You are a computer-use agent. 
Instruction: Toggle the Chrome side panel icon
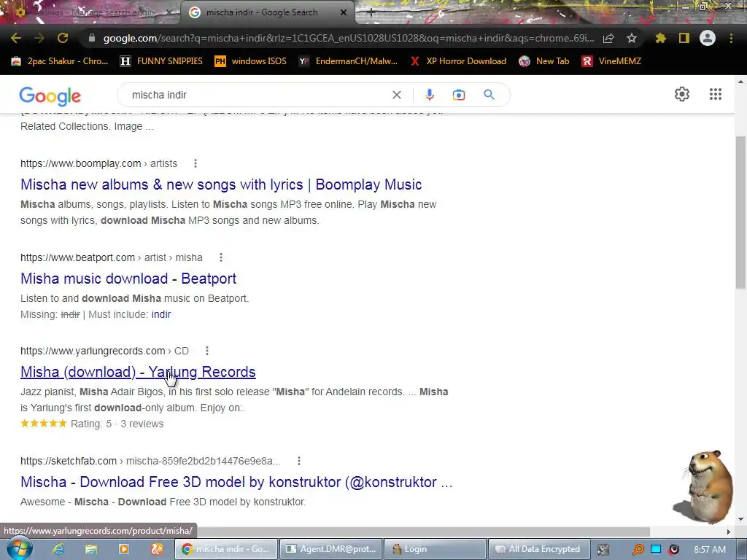coord(684,38)
